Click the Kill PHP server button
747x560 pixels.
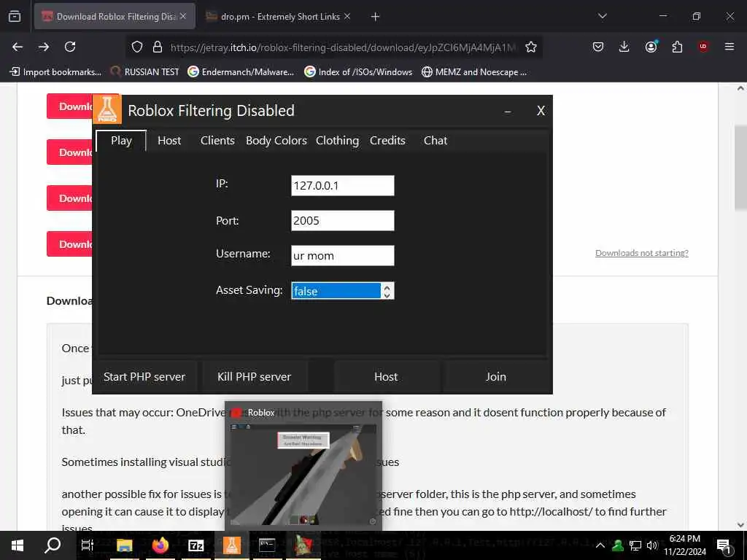coord(255,377)
